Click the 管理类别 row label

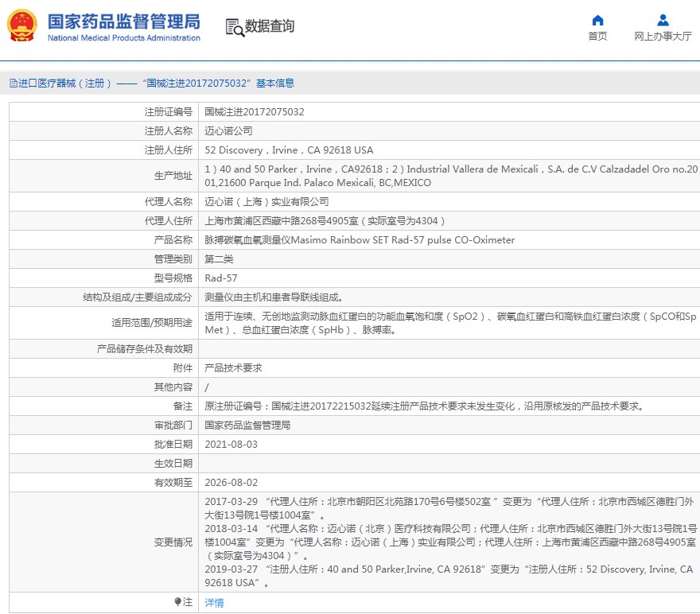tap(173, 259)
